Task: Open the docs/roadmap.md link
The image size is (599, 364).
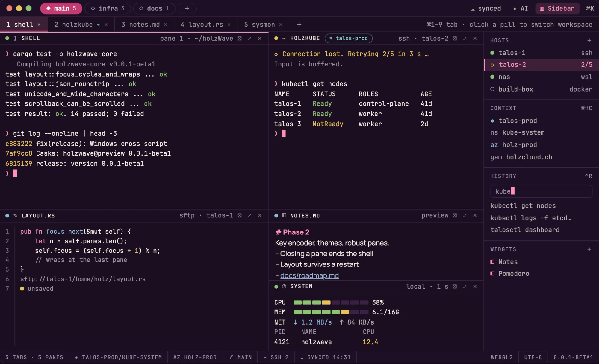Action: tap(309, 275)
